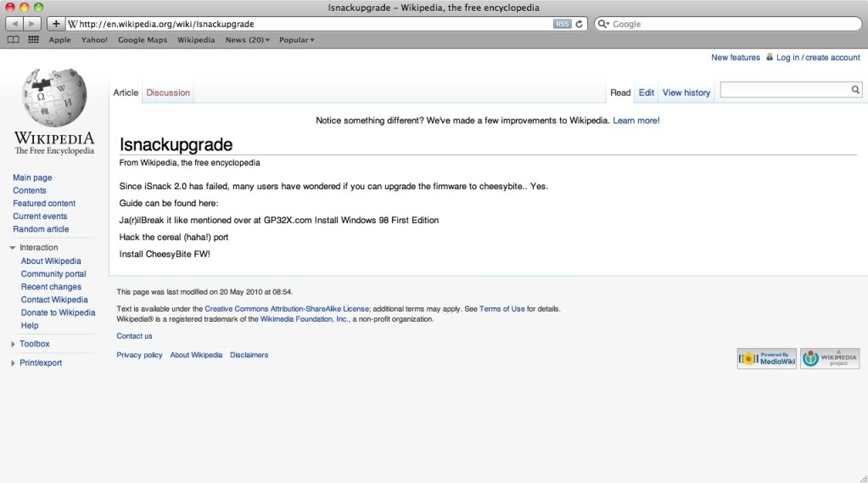Click the Wikipedia search magnifier icon
The height and width of the screenshot is (483, 868).
855,89
